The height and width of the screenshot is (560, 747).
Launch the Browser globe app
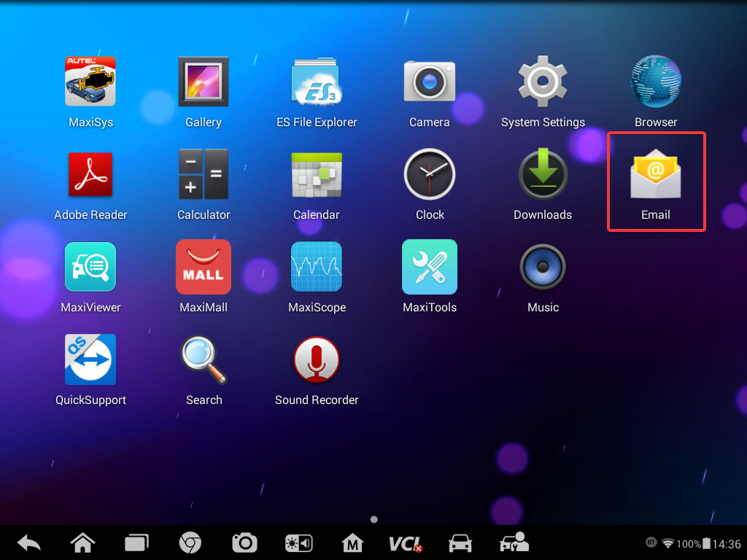click(x=656, y=82)
